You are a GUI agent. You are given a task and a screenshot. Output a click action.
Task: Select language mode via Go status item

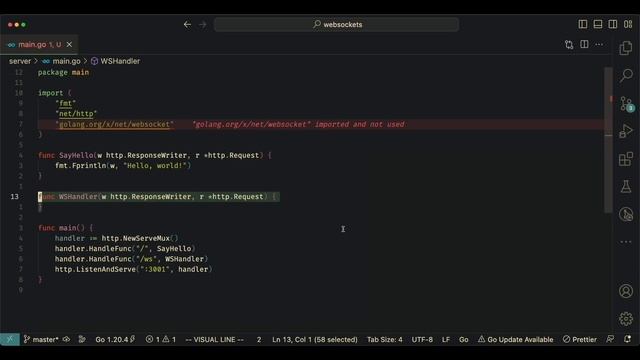pos(464,340)
